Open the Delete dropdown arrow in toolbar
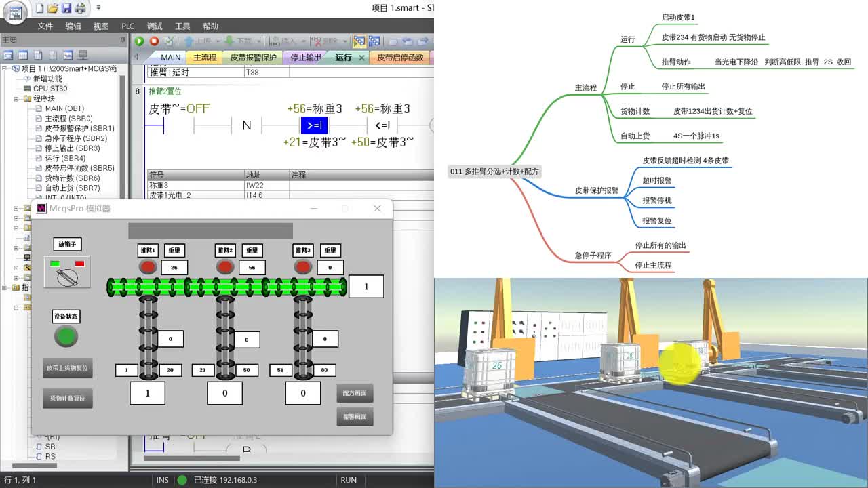 [x=344, y=41]
